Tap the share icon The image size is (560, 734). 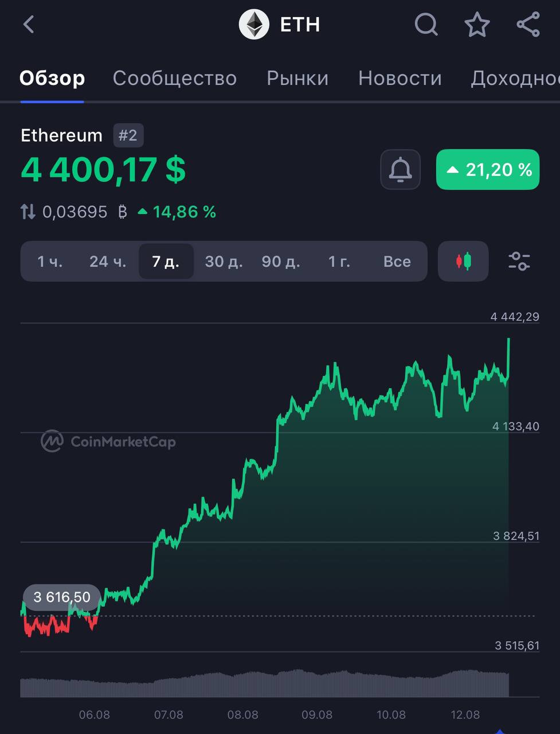528,25
